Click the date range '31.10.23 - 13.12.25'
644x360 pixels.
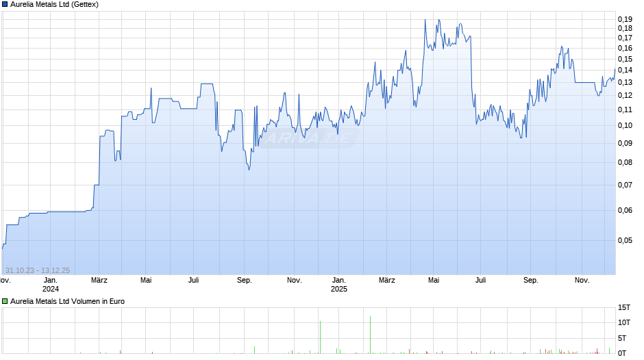coord(38,270)
